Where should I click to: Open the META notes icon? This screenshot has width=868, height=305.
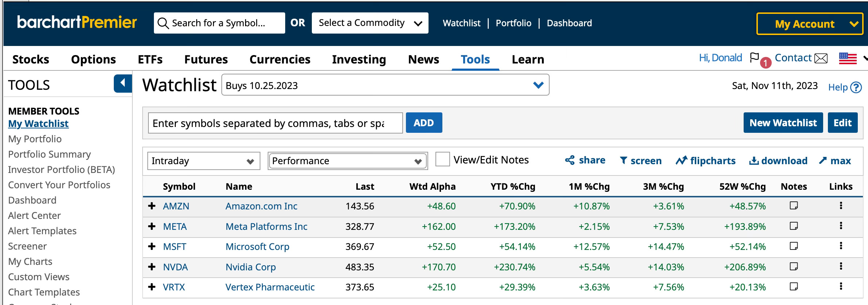point(794,226)
